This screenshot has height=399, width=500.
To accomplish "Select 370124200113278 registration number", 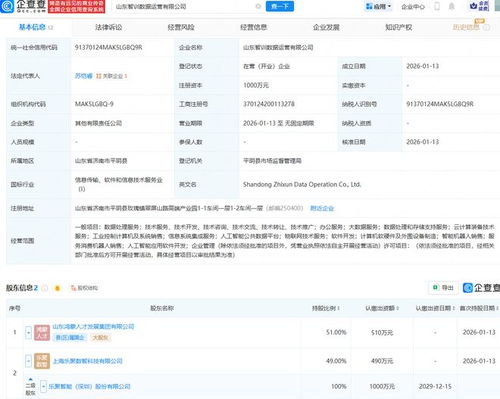I will (x=269, y=104).
